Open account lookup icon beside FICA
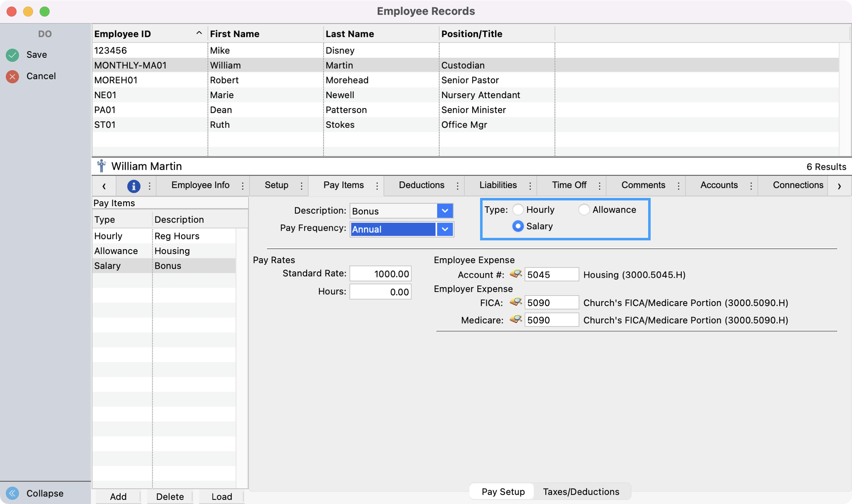This screenshot has width=852, height=504. tap(515, 302)
